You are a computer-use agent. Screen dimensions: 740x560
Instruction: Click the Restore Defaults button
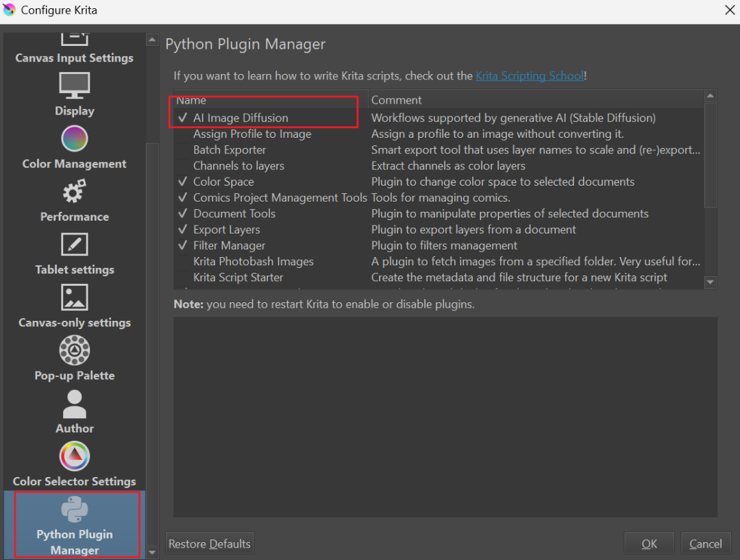210,544
